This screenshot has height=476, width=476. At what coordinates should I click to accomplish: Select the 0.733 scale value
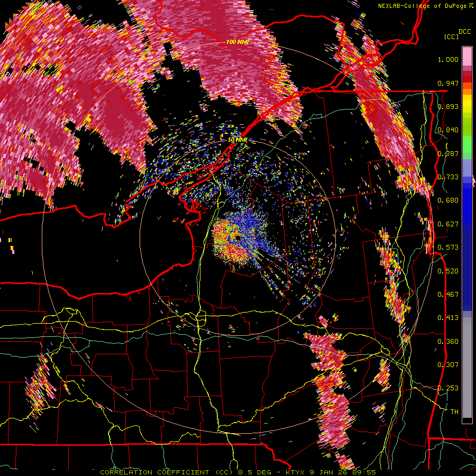tap(448, 177)
